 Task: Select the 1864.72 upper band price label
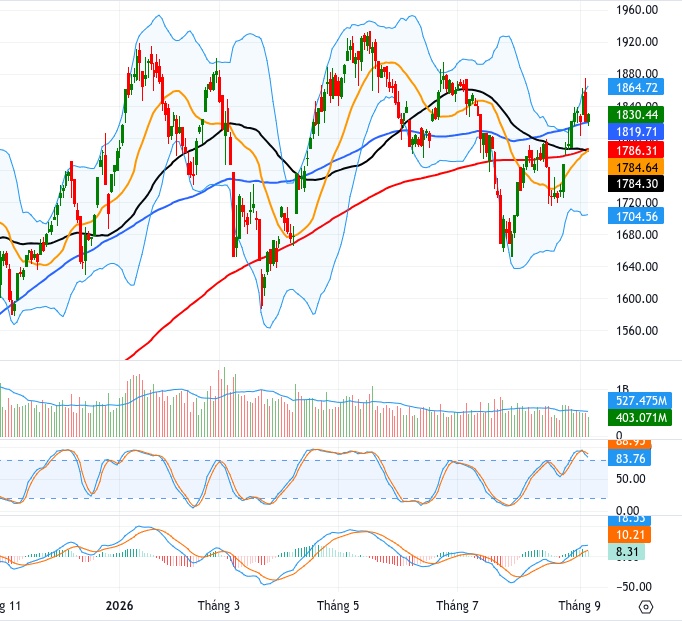pyautogui.click(x=636, y=87)
